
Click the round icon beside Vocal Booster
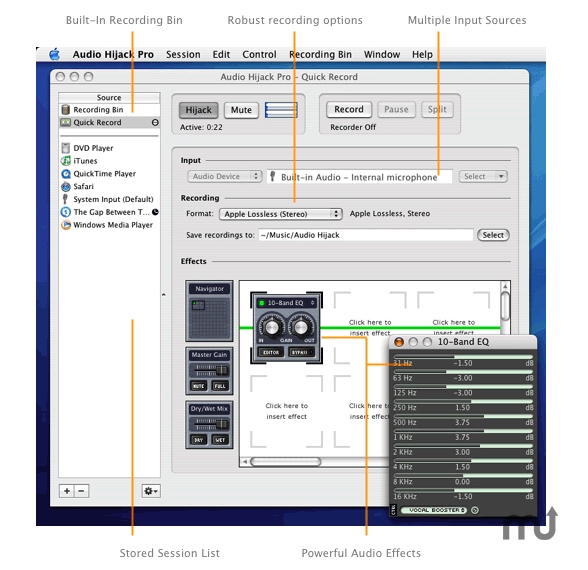coord(475,510)
